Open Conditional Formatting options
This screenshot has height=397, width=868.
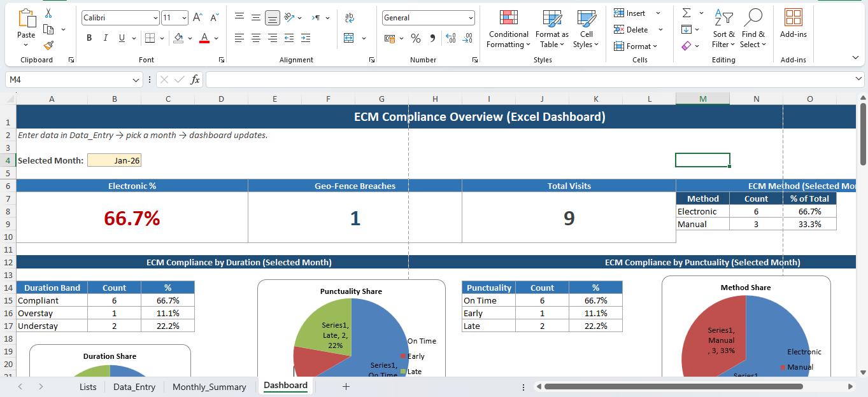508,29
